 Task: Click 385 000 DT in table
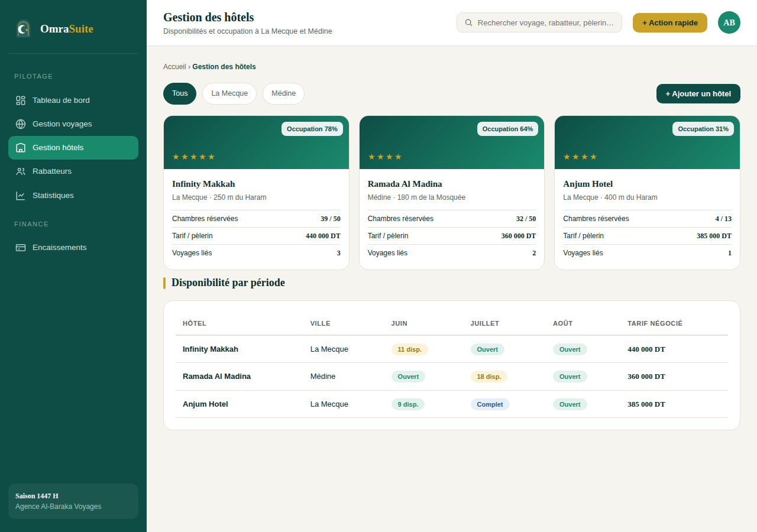[x=646, y=404]
